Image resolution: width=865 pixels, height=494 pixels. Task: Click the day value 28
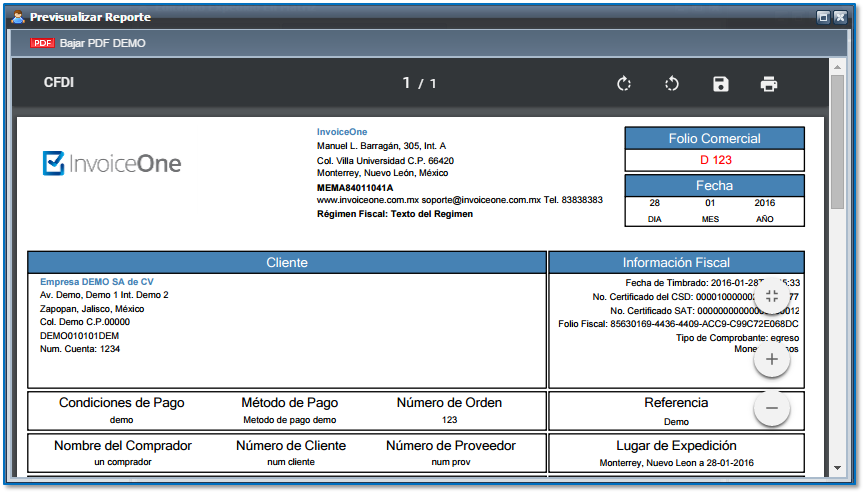(654, 203)
